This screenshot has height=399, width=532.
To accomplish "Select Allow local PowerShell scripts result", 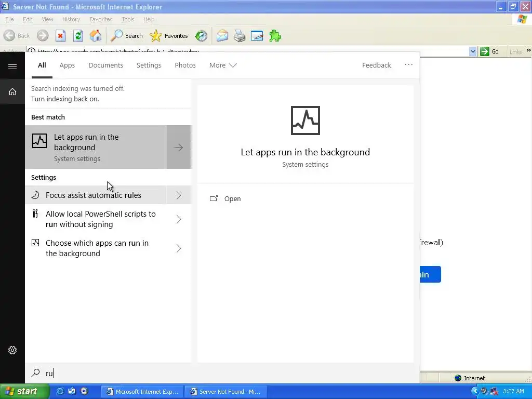I will [96, 219].
